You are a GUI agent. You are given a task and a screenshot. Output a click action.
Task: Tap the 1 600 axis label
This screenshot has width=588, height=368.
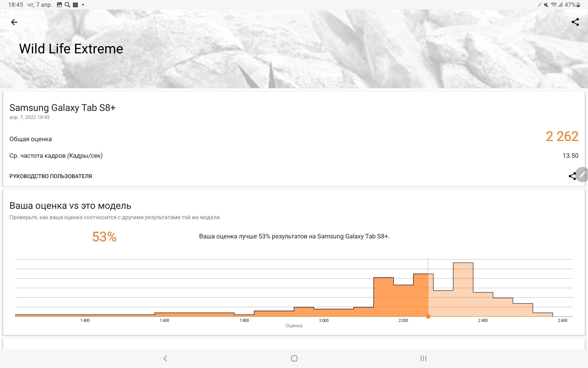pos(164,320)
